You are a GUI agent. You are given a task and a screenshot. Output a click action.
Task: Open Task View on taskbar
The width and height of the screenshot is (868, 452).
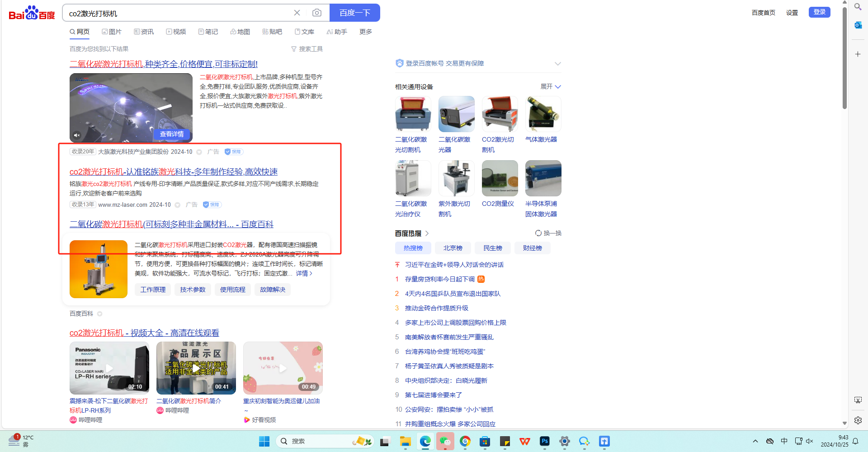click(x=385, y=441)
